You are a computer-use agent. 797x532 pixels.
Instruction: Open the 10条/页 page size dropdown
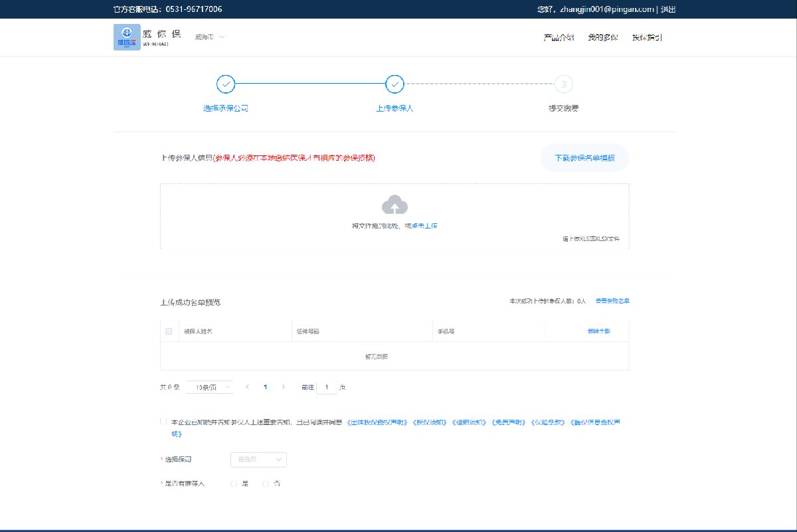point(209,387)
